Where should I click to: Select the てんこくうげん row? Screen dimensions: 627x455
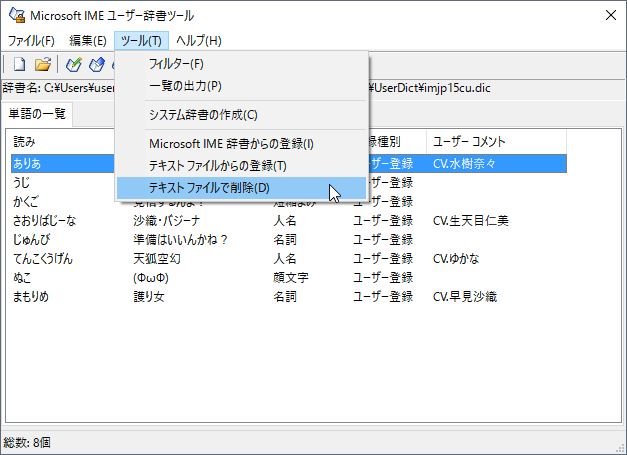[x=289, y=259]
